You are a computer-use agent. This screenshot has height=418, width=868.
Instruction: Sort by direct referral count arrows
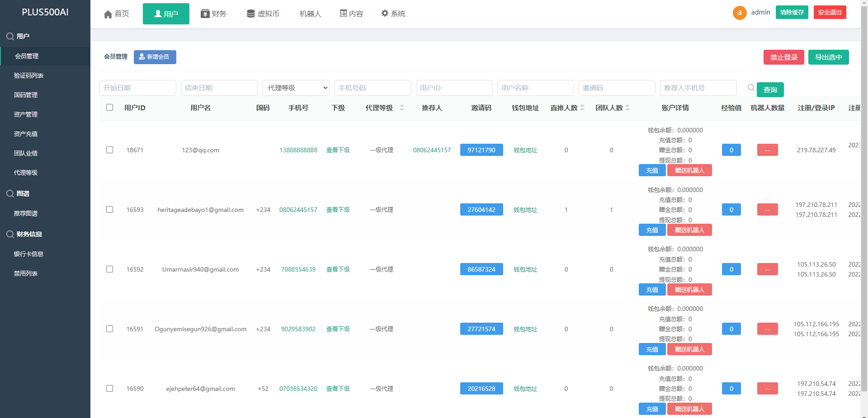click(x=582, y=108)
